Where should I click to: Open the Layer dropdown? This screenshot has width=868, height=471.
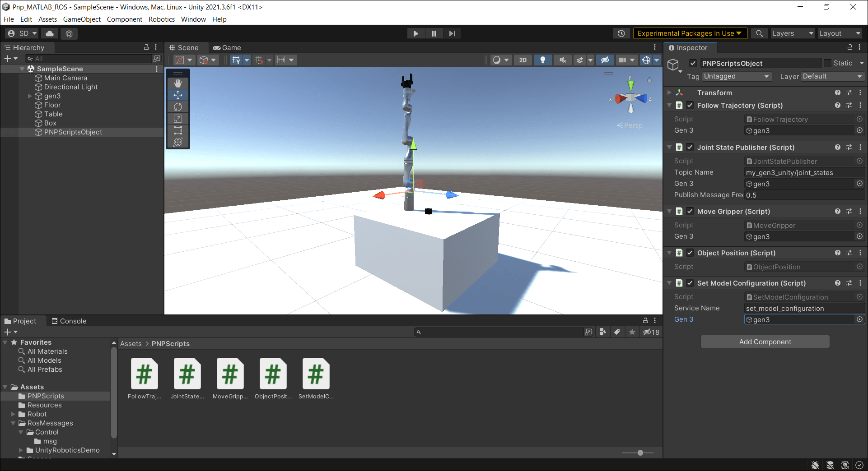(x=833, y=77)
